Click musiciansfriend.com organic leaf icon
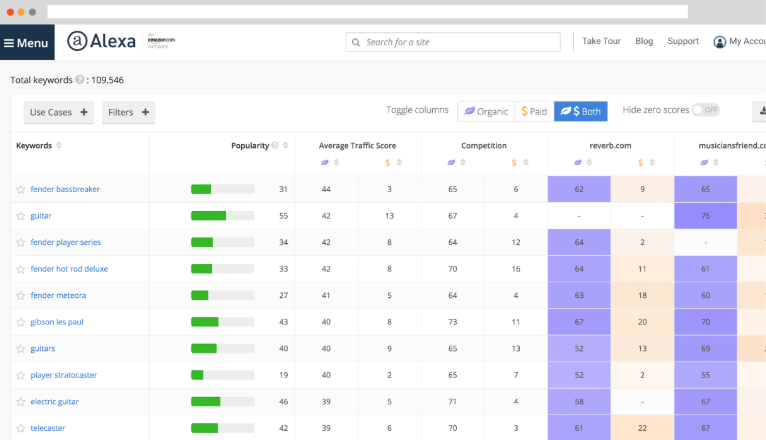766x440 pixels. [704, 163]
